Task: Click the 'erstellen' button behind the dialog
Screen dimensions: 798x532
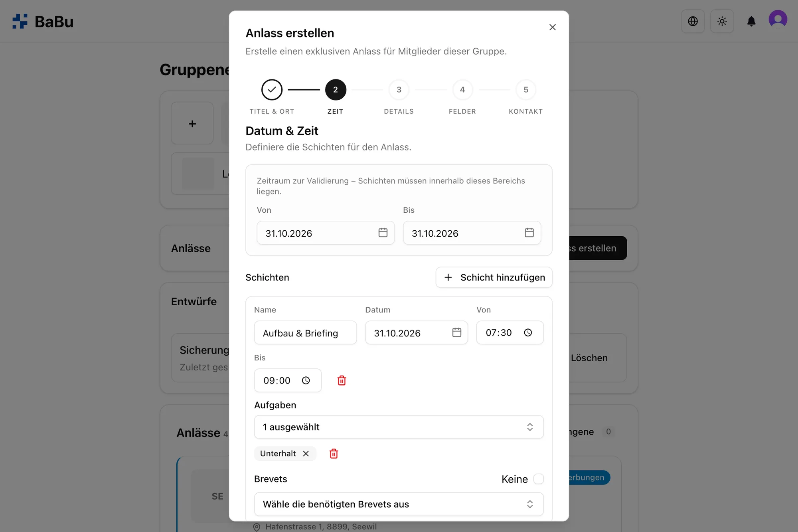Action: 598,248
